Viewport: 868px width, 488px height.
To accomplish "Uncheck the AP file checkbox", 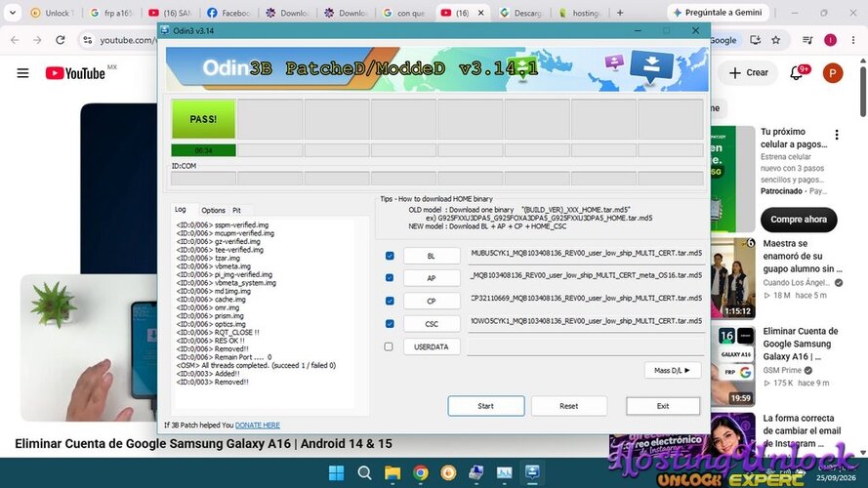I will (390, 278).
